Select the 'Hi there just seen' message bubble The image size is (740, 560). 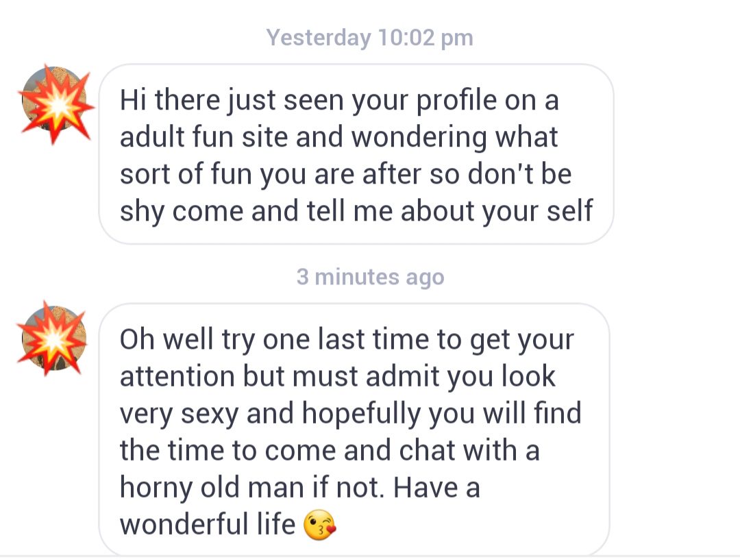tap(356, 155)
